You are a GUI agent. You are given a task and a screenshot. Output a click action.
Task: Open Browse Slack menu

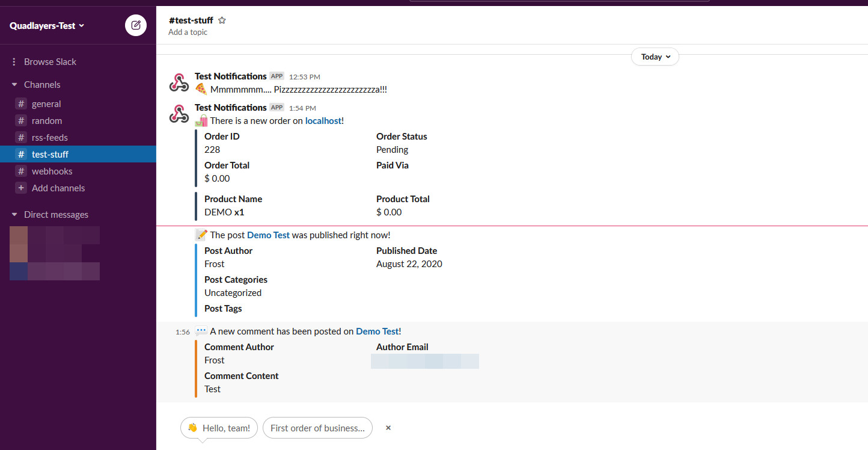click(x=50, y=62)
